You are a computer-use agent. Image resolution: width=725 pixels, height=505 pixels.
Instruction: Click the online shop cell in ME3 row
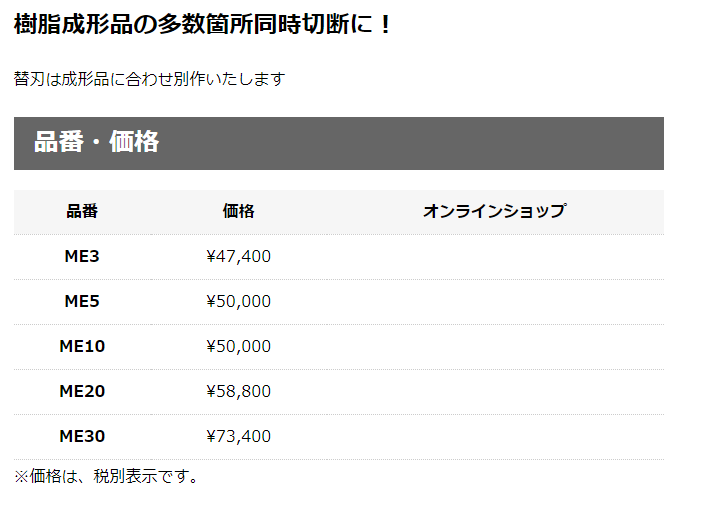point(495,257)
